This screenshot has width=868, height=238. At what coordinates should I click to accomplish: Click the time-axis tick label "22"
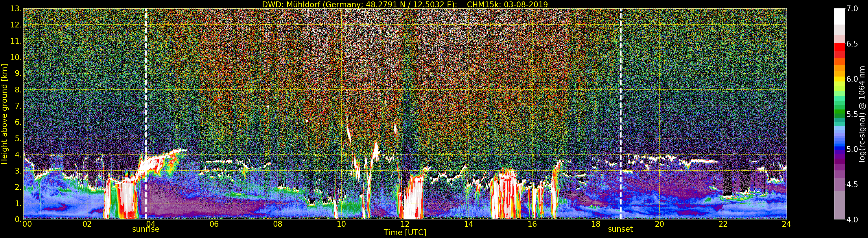pos(723,224)
